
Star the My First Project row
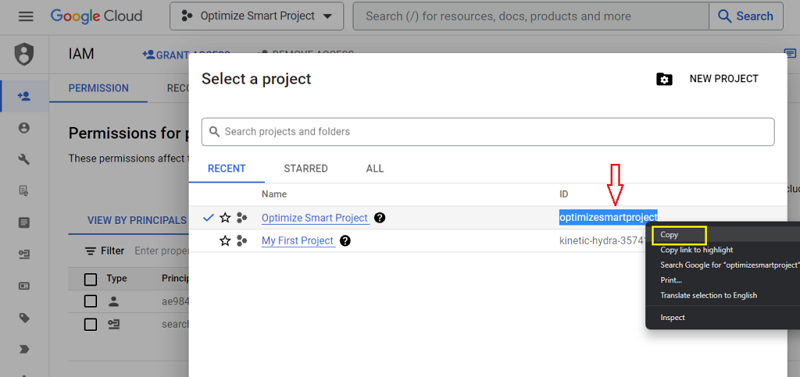(x=225, y=241)
